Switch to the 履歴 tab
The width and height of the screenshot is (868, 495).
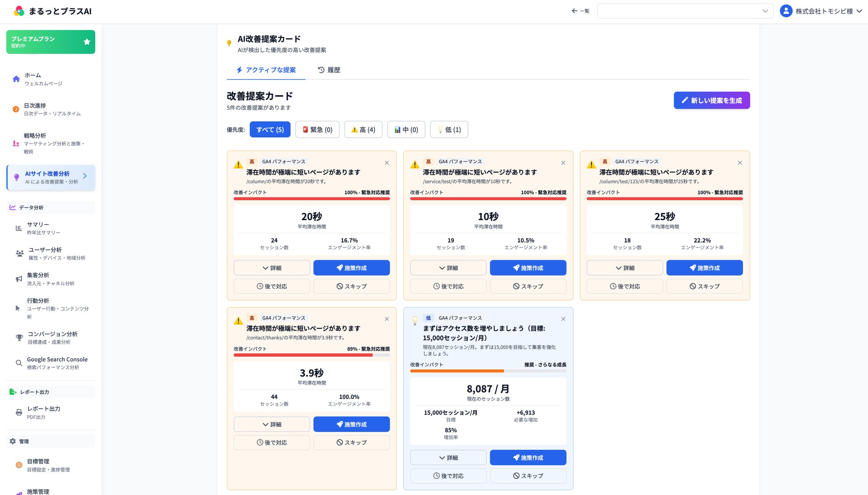point(329,70)
